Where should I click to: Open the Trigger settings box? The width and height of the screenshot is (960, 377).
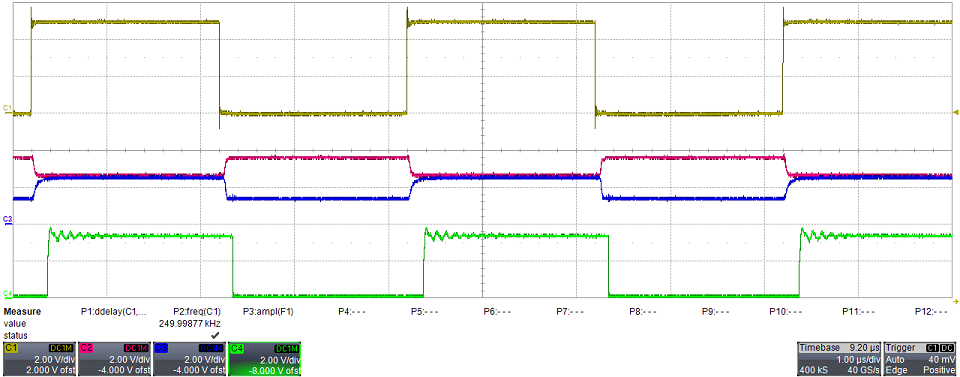click(920, 359)
